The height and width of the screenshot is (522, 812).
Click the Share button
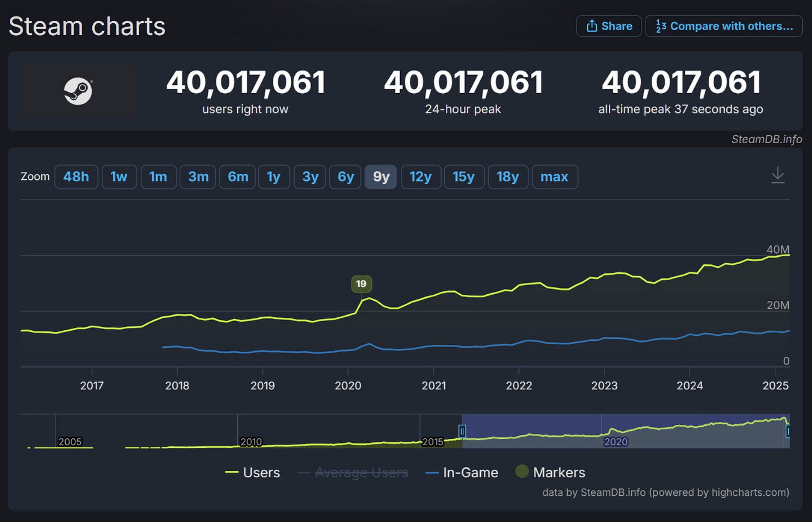(608, 26)
